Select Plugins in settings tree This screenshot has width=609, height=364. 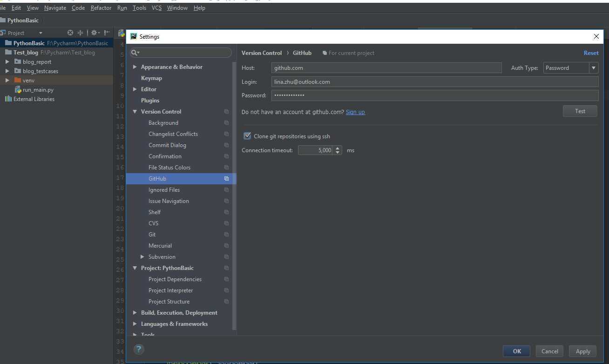pyautogui.click(x=150, y=101)
